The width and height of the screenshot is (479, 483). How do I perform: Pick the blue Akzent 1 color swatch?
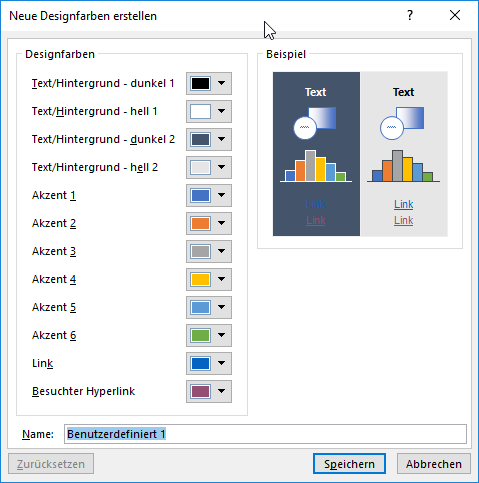click(x=200, y=195)
